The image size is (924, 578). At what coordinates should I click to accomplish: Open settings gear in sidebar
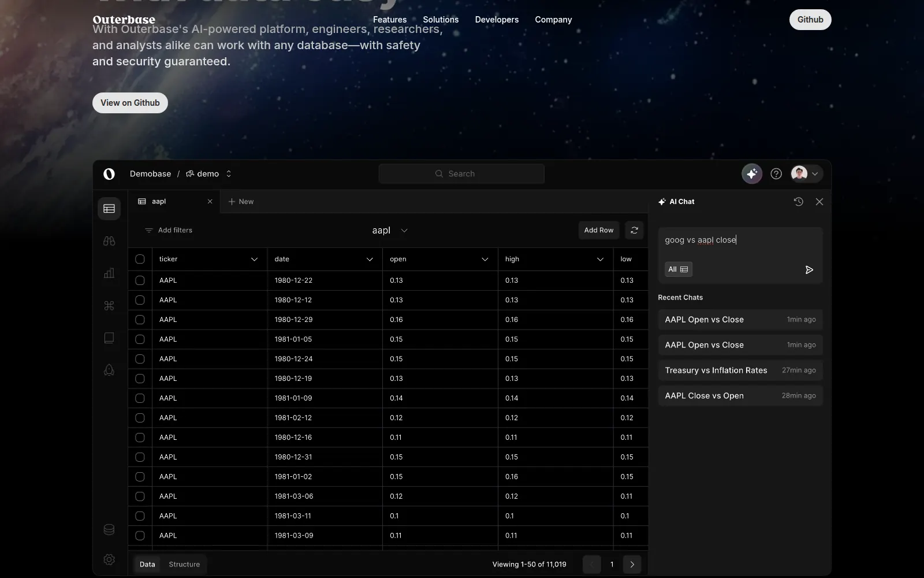109,560
